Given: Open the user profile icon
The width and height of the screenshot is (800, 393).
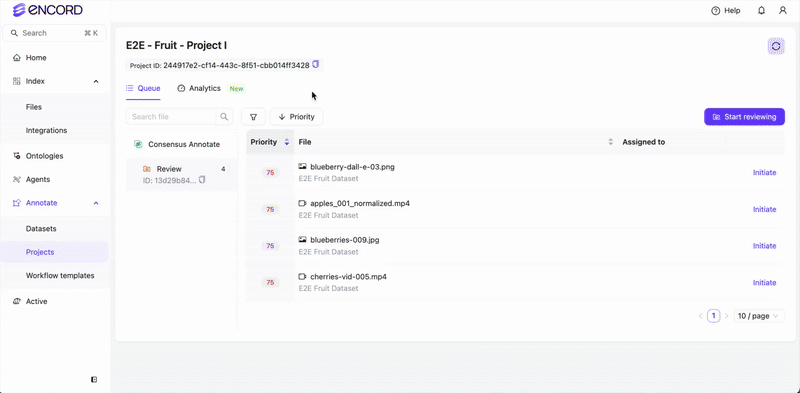Looking at the screenshot, I should coord(783,10).
